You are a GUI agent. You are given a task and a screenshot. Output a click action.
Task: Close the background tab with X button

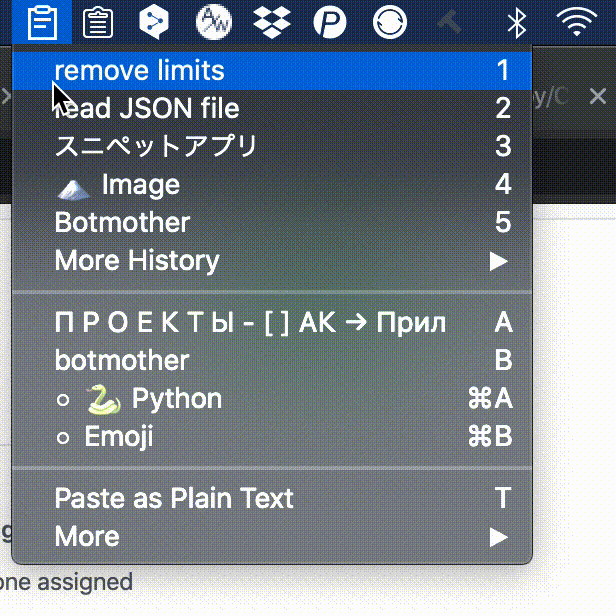(x=598, y=96)
